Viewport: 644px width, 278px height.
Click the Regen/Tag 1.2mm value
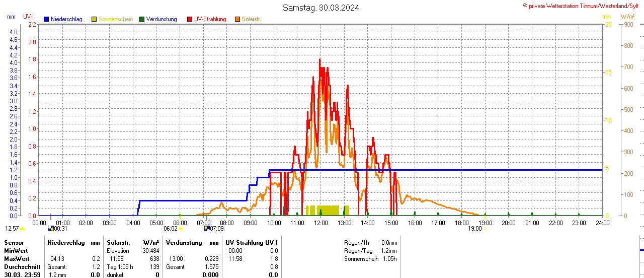389,251
